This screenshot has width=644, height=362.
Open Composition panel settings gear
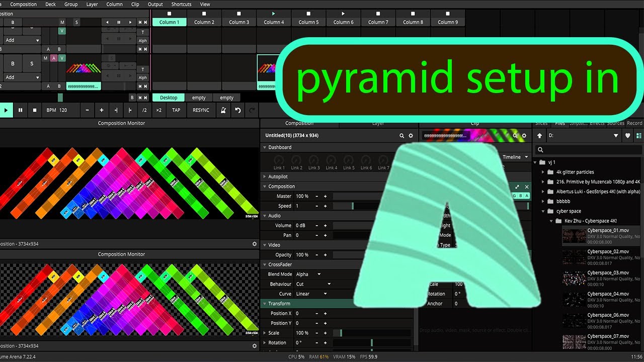click(411, 136)
